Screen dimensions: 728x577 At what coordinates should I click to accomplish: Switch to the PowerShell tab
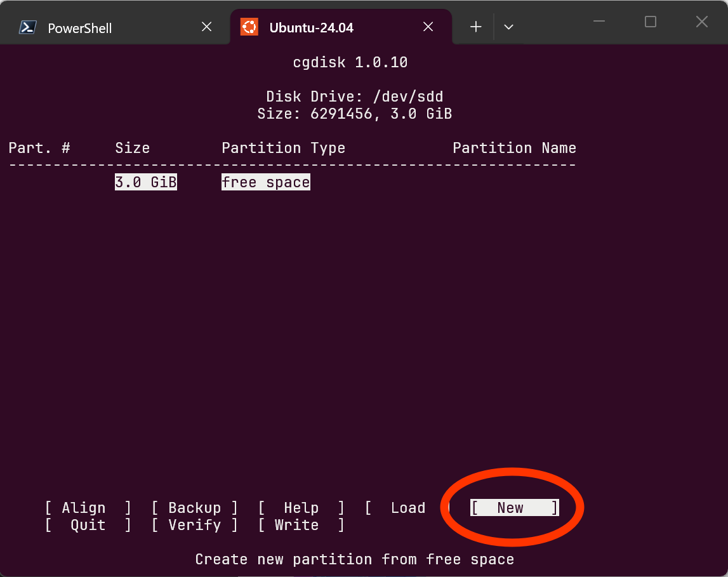(x=116, y=27)
